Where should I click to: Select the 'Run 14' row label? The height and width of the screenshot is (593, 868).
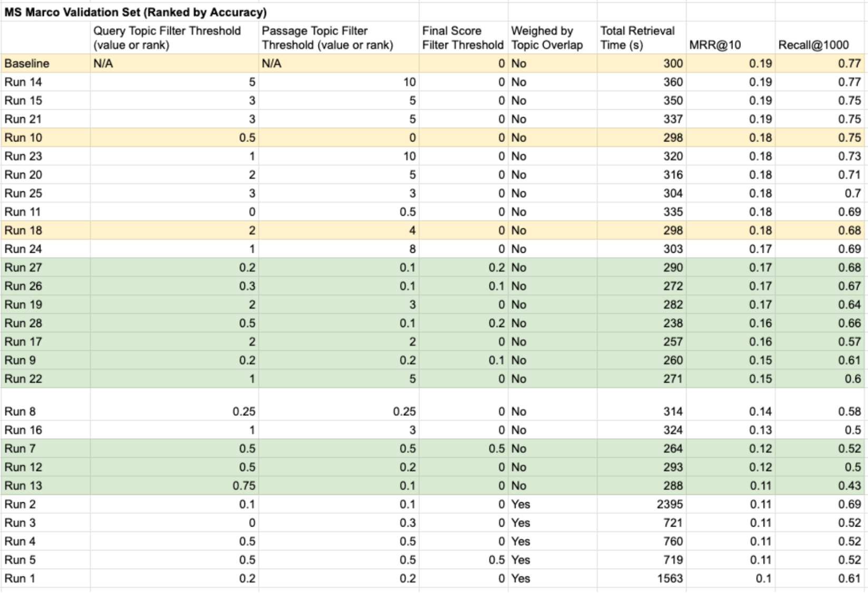[23, 82]
